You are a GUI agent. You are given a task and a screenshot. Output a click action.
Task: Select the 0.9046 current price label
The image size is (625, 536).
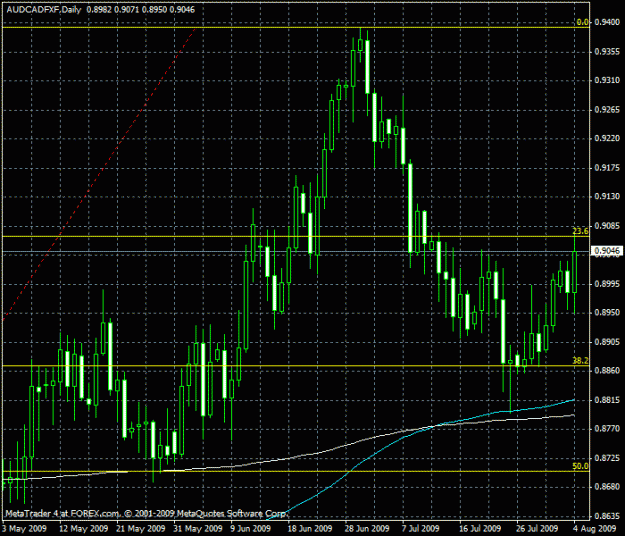tap(607, 251)
